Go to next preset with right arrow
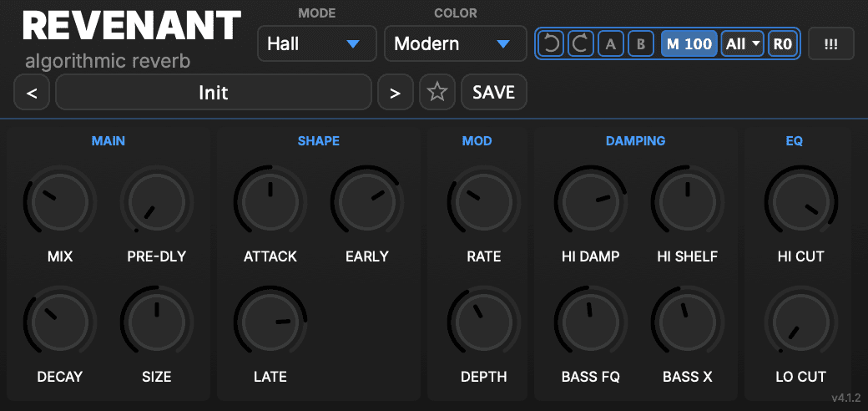 (x=396, y=92)
